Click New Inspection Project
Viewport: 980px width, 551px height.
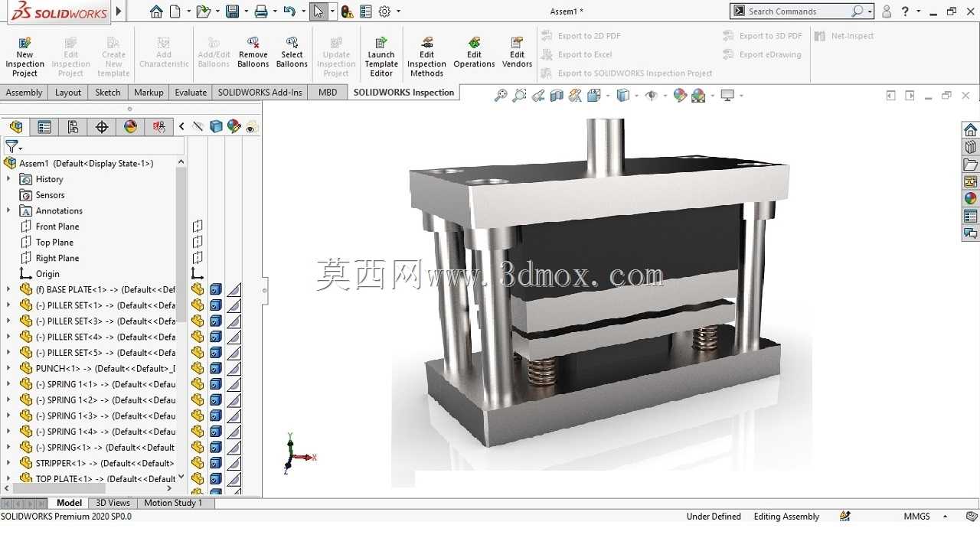click(x=24, y=57)
